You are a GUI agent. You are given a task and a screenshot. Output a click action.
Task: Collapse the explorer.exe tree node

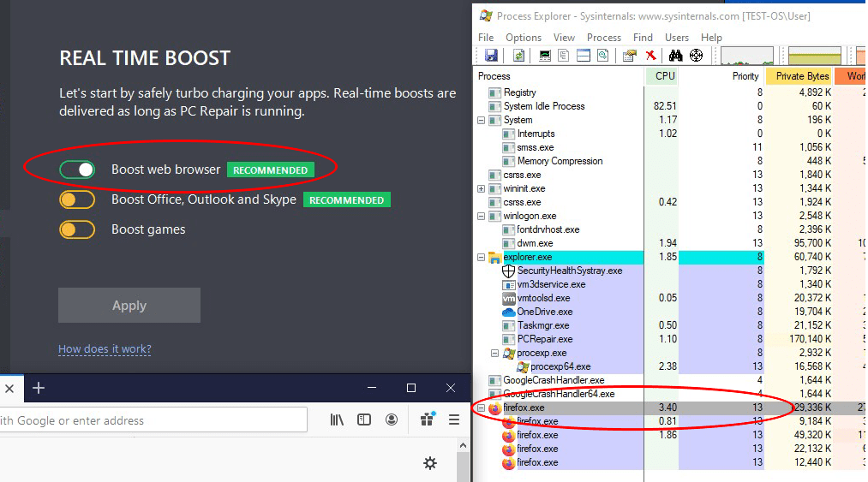(x=481, y=258)
